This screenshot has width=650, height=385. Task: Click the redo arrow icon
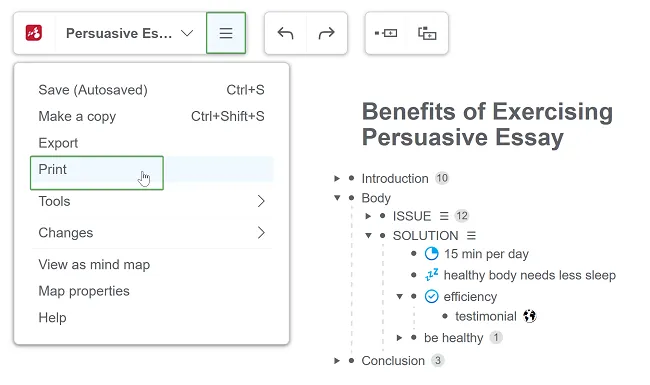point(327,33)
